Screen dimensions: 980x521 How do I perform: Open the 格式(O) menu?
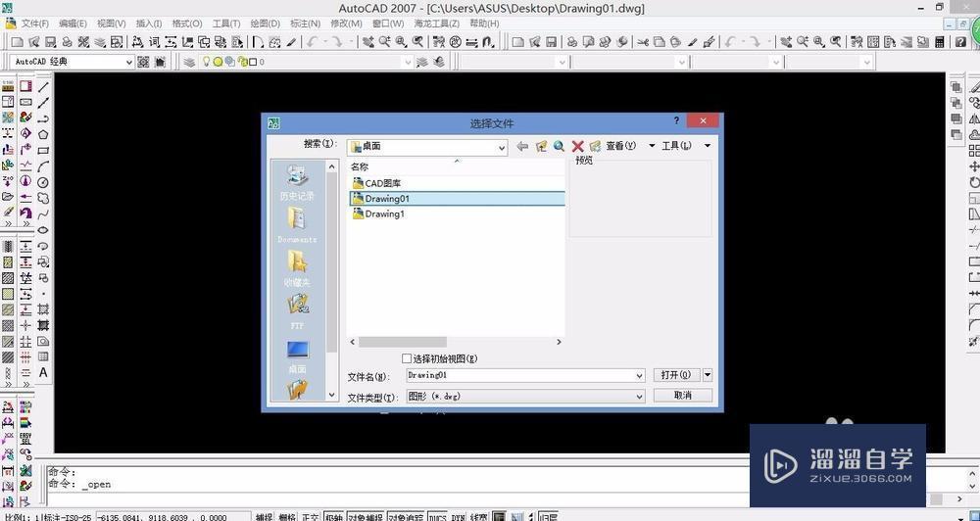click(x=187, y=24)
